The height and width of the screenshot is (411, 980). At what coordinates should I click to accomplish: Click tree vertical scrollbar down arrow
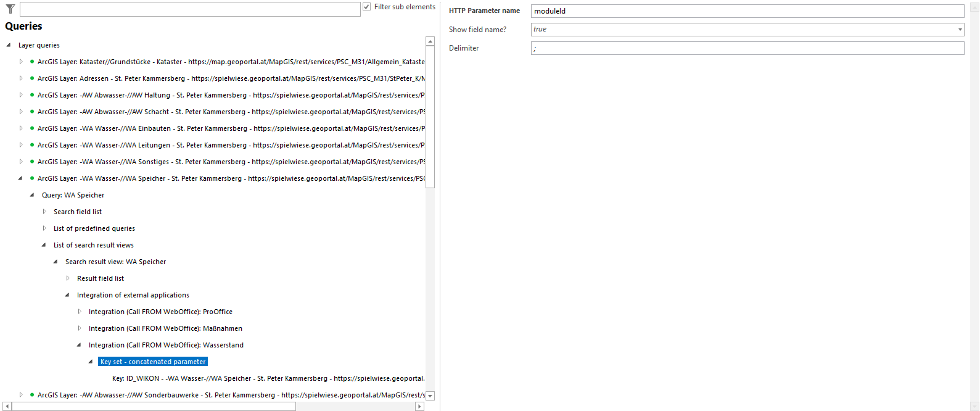430,396
